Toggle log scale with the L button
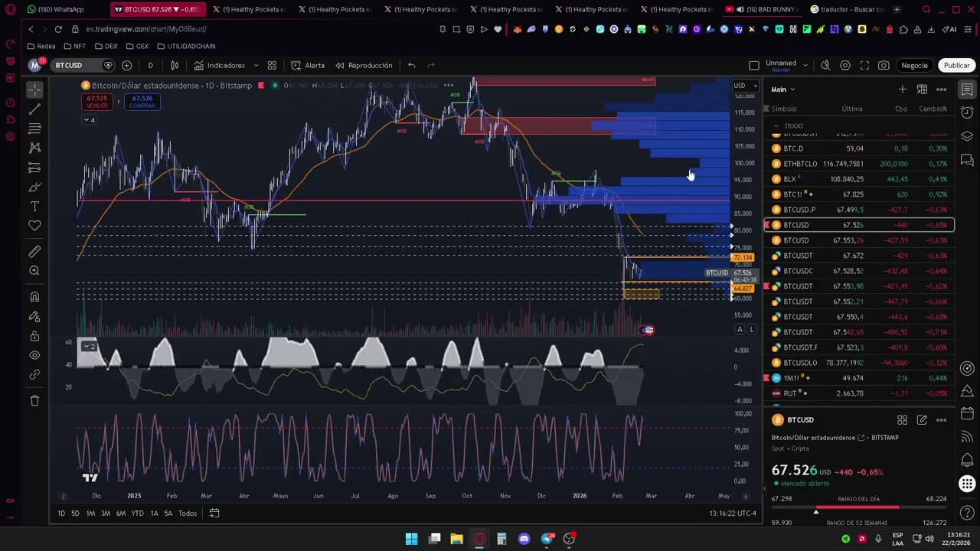The image size is (980, 551). (752, 329)
